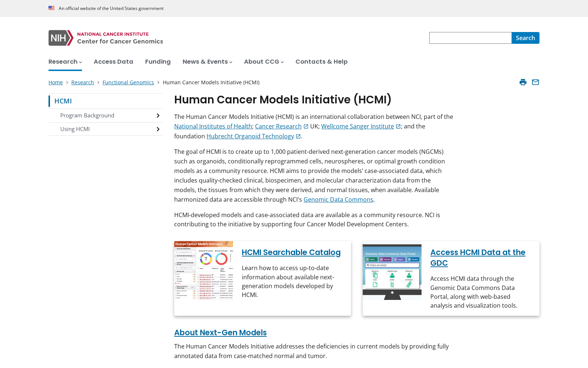Click the email page envelope icon

click(x=535, y=82)
